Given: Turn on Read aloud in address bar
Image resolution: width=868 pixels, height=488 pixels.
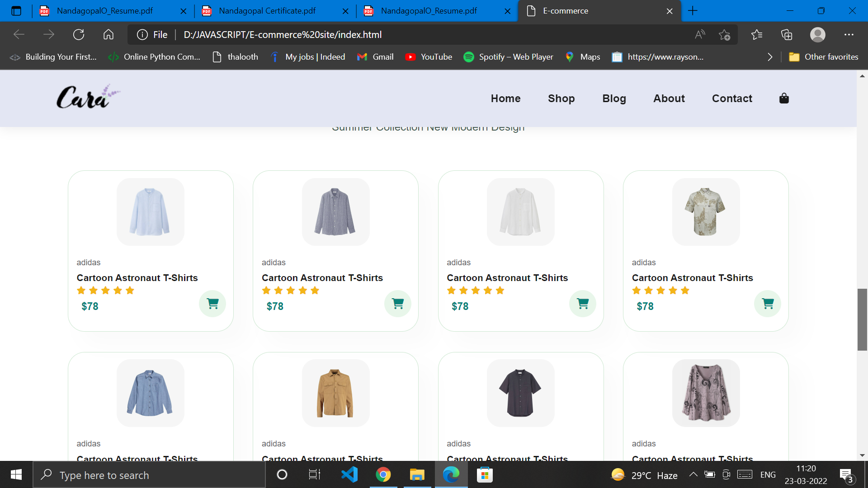Looking at the screenshot, I should [x=700, y=34].
